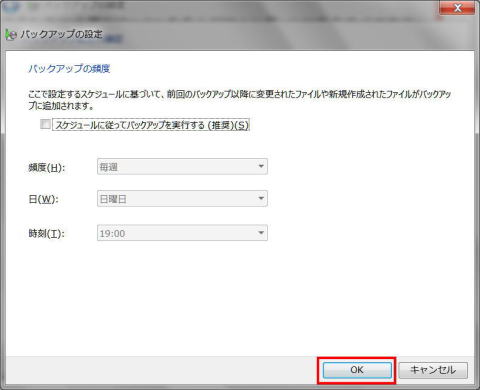Click the arrow of the 時刻(T) dropdown
Screen dimensions: 480x390
coord(261,233)
